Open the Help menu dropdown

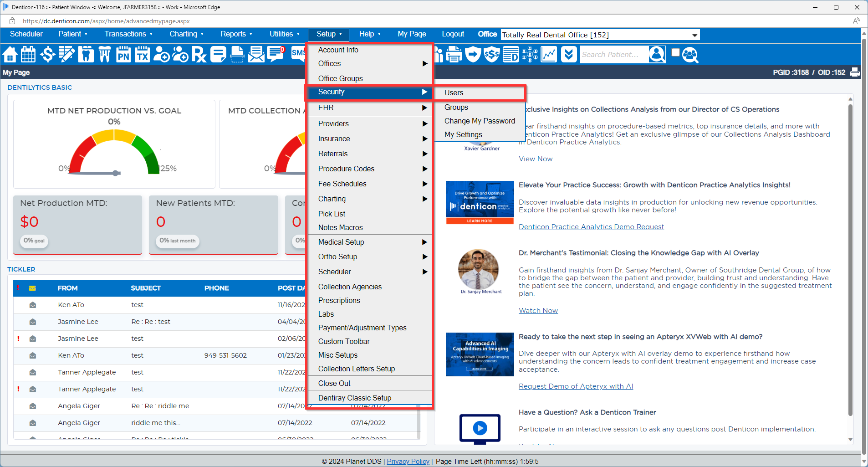point(370,34)
